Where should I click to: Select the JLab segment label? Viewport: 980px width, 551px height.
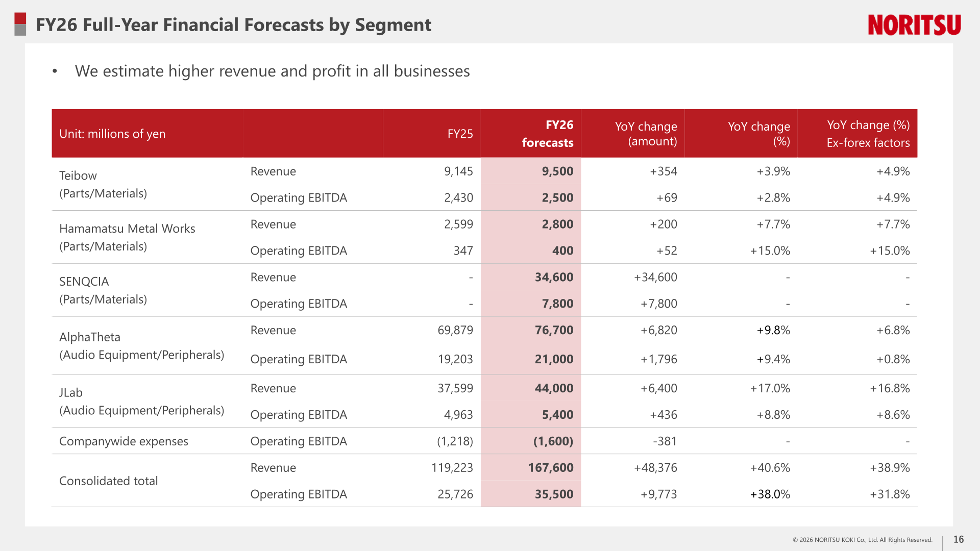(x=141, y=402)
